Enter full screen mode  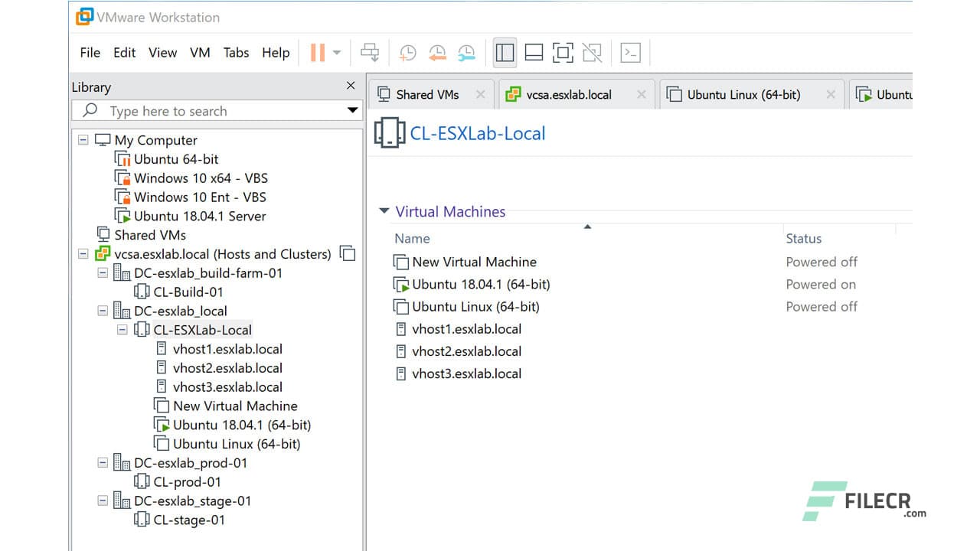pos(563,52)
